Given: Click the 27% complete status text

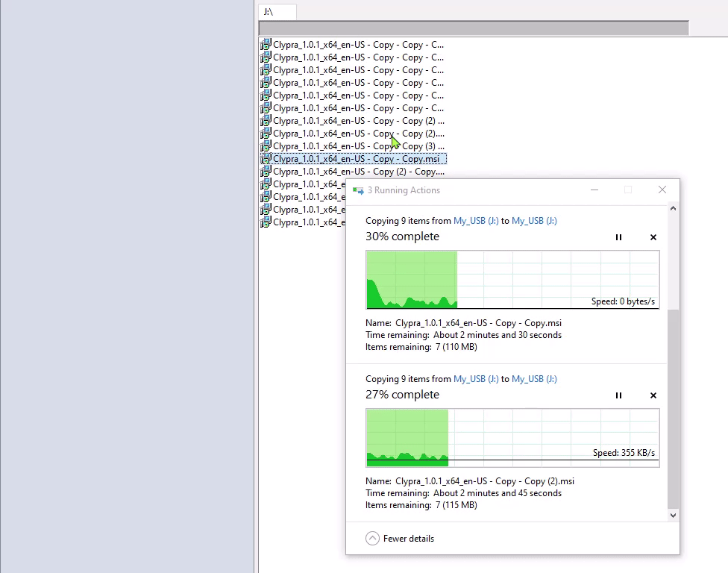Looking at the screenshot, I should tap(402, 395).
